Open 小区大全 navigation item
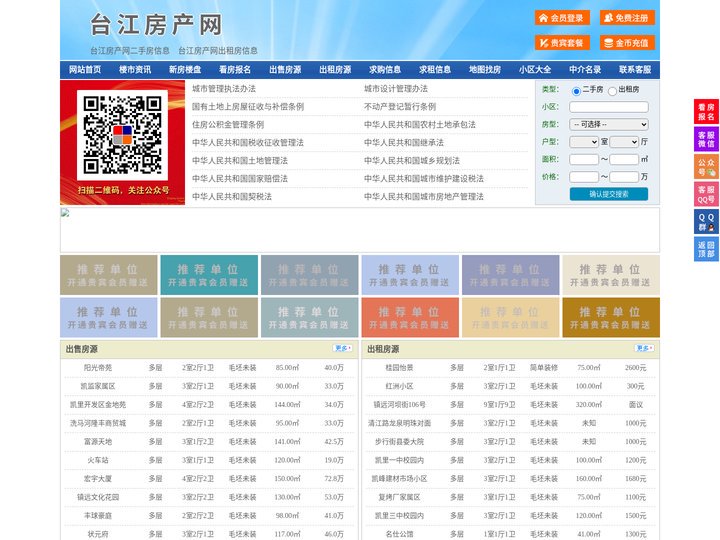This screenshot has height=540, width=720. coord(535,69)
